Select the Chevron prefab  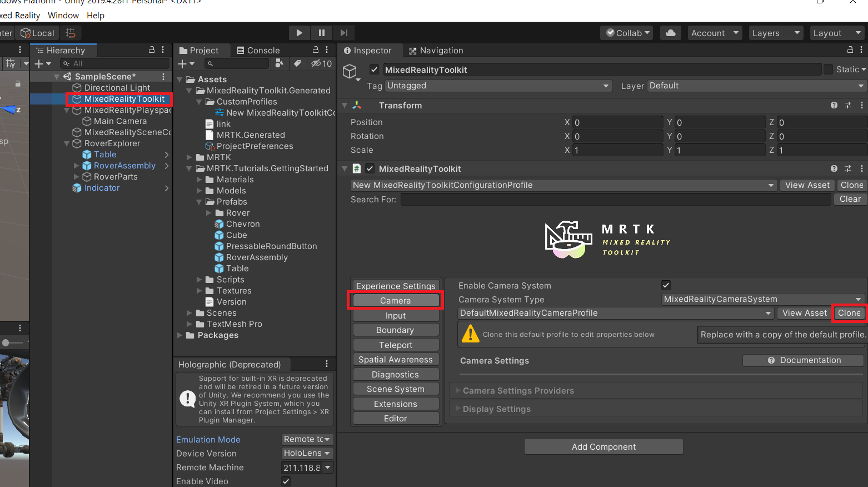click(x=237, y=224)
